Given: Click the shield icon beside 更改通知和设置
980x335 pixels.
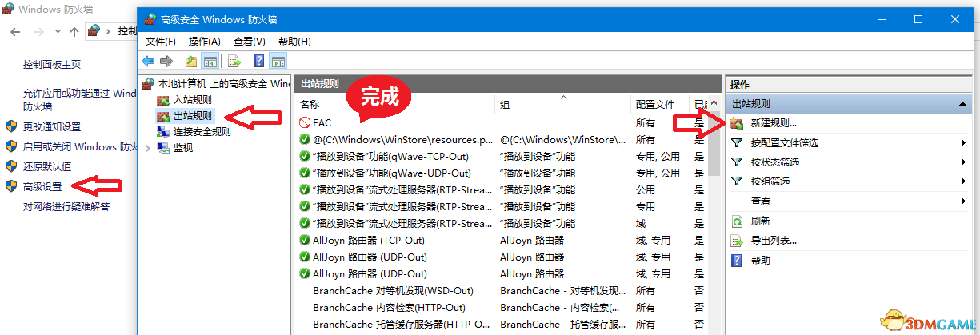Looking at the screenshot, I should pos(11,126).
